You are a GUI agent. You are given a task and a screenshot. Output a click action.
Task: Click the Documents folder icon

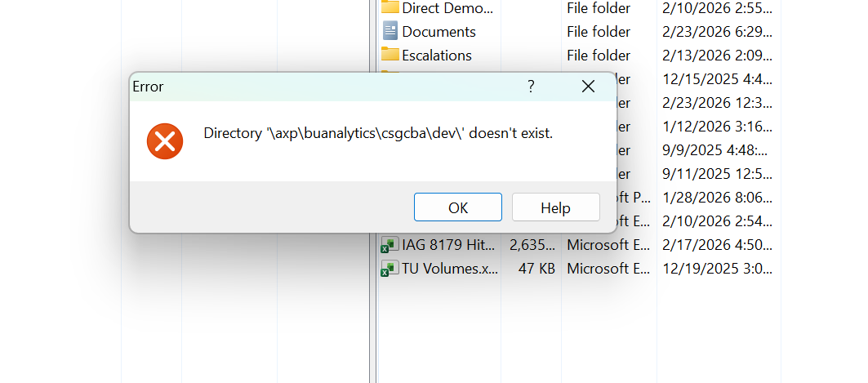click(390, 32)
